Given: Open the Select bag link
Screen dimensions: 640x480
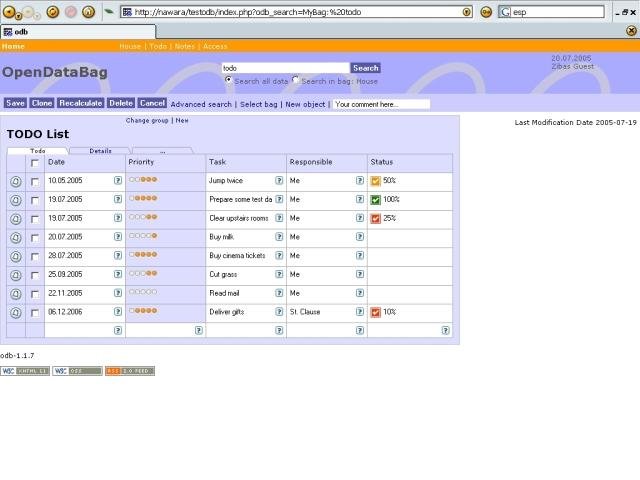Looking at the screenshot, I should click(x=259, y=104).
